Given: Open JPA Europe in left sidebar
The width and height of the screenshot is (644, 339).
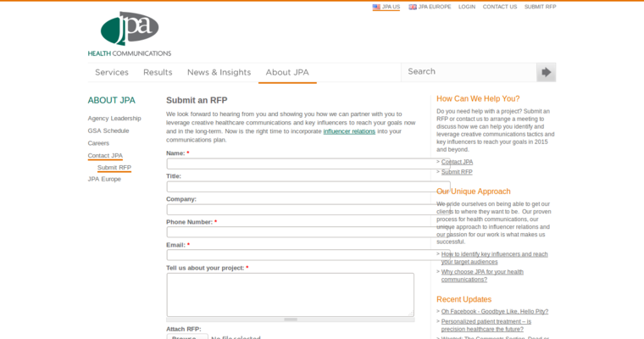Looking at the screenshot, I should pos(104,179).
